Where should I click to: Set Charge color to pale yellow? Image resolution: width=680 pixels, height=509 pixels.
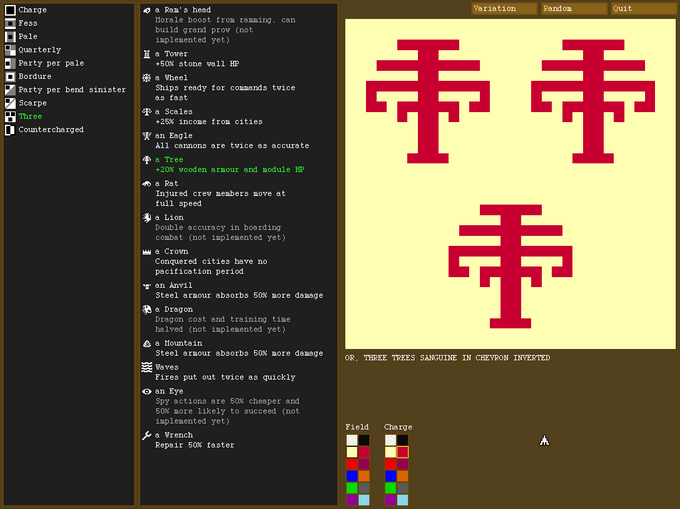tap(390, 452)
